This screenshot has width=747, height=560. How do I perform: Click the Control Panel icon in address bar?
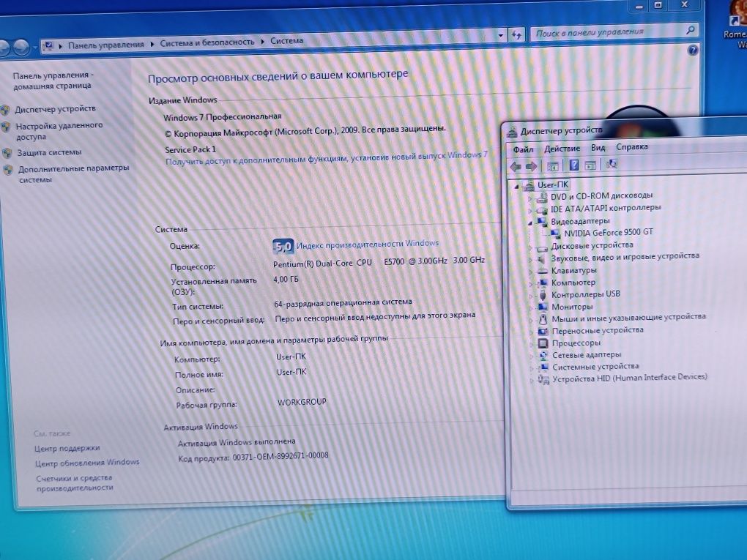[x=48, y=45]
